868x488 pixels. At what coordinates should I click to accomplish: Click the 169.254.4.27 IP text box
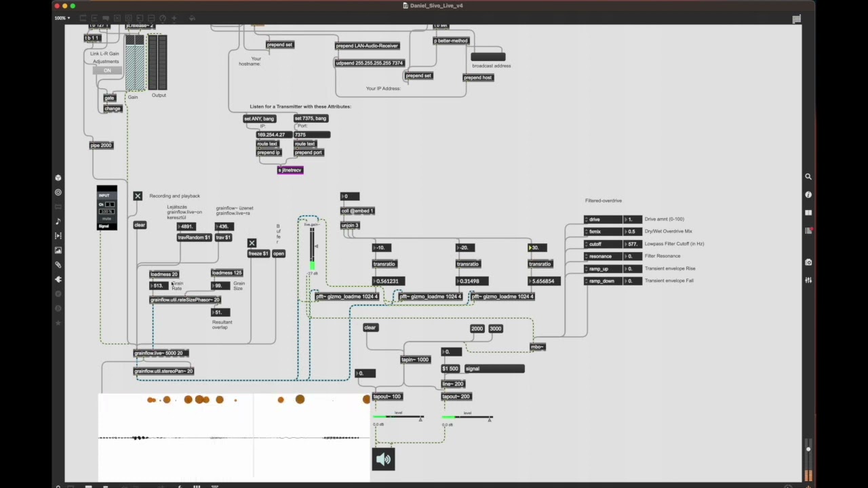click(273, 135)
